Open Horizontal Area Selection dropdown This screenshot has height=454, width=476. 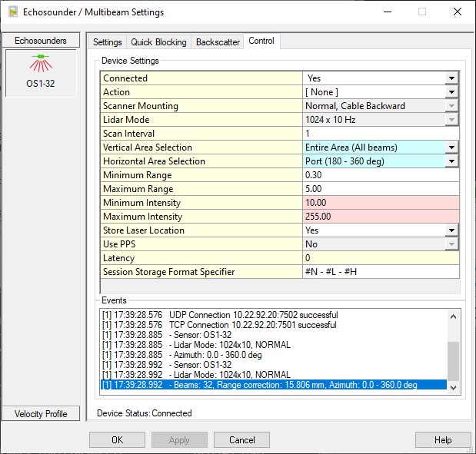click(x=451, y=161)
